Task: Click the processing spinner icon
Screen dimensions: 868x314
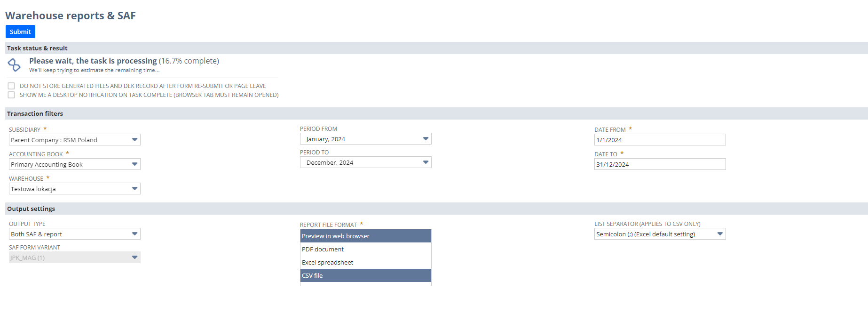Action: click(14, 65)
